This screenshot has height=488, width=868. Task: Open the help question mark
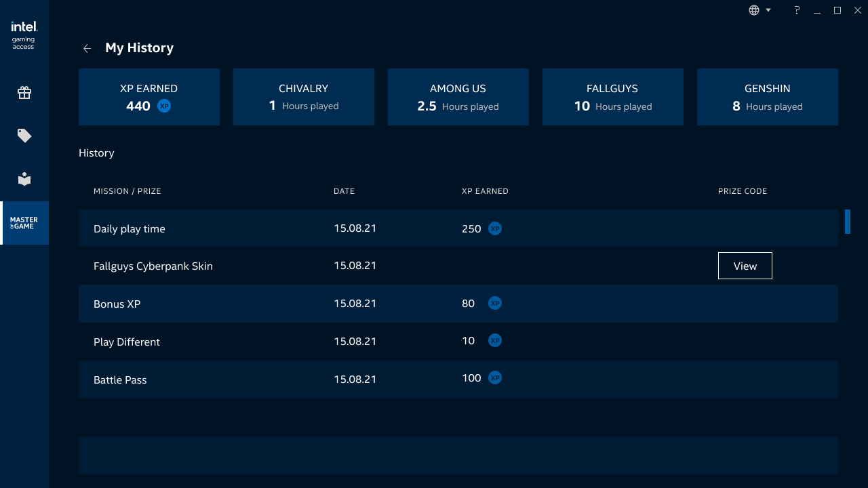point(797,10)
